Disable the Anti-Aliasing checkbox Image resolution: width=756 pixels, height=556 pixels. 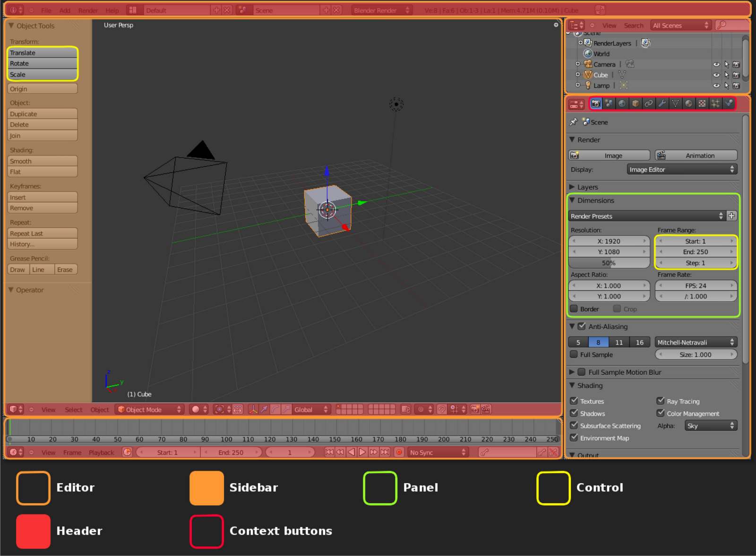click(582, 326)
